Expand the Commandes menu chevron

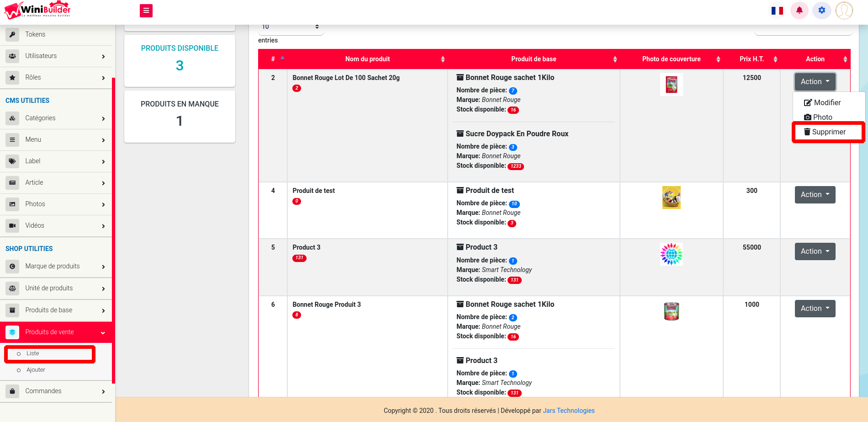(x=103, y=391)
